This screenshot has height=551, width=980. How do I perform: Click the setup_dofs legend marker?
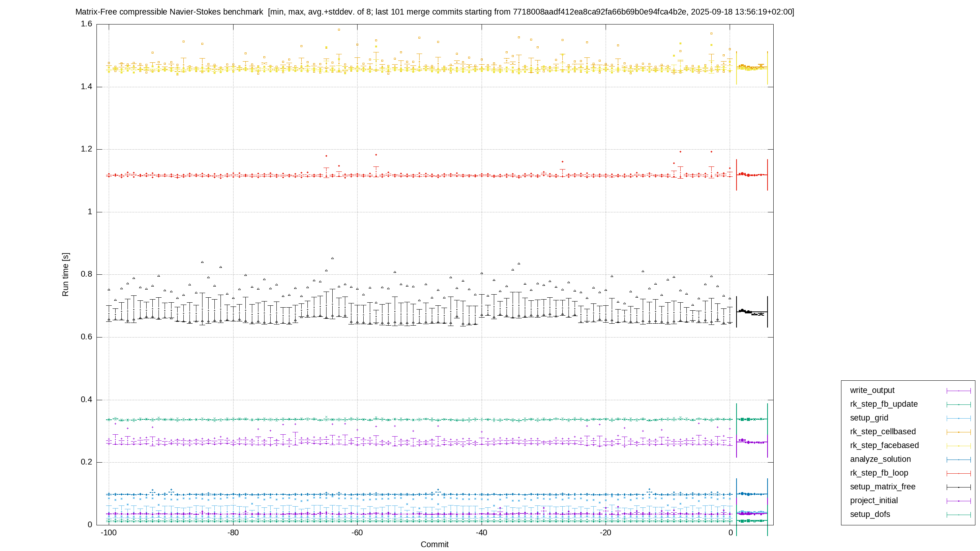pyautogui.click(x=959, y=515)
